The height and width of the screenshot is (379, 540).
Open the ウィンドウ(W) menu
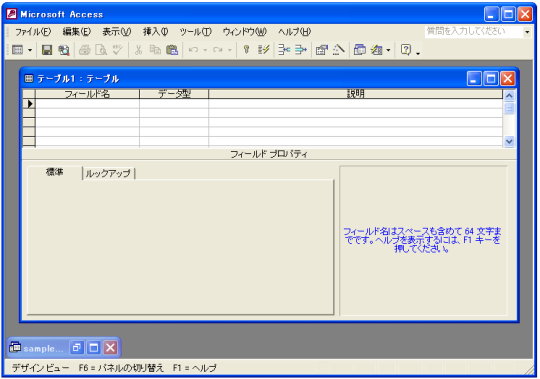tap(245, 32)
